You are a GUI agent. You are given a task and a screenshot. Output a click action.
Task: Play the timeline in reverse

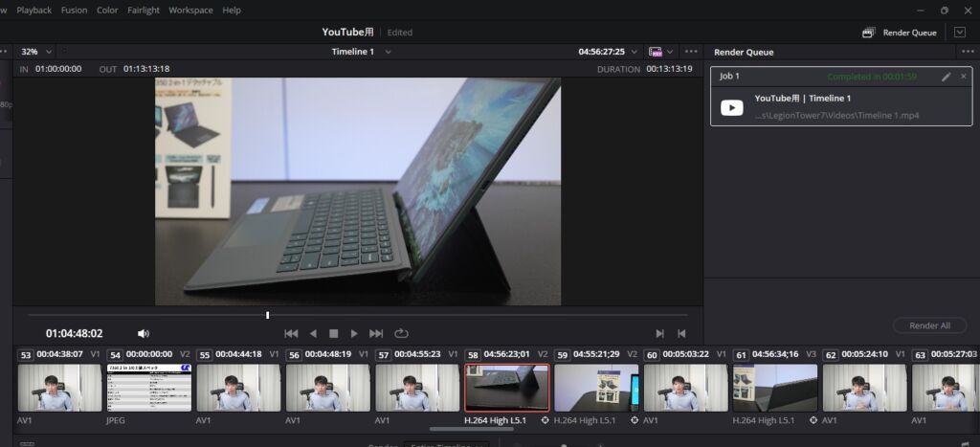click(x=313, y=333)
